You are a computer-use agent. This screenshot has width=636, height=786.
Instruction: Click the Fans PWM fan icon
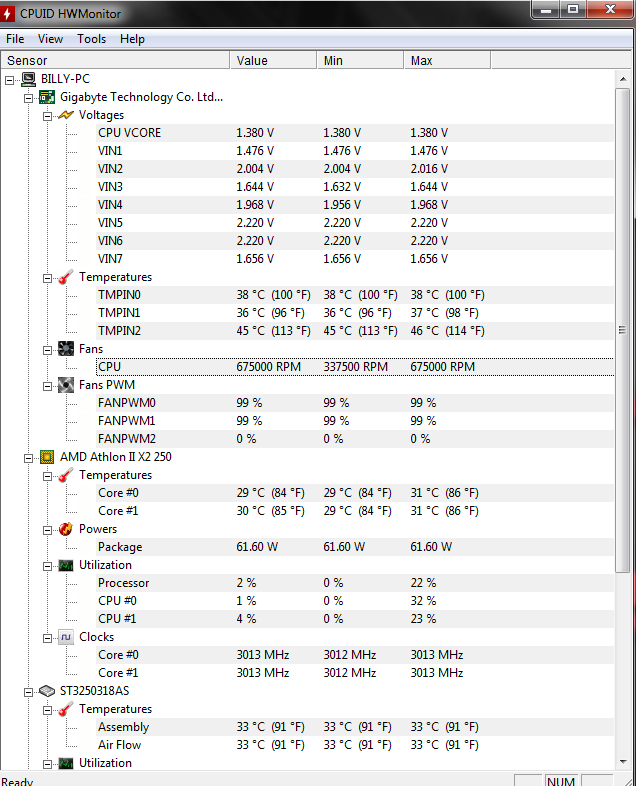[66, 385]
